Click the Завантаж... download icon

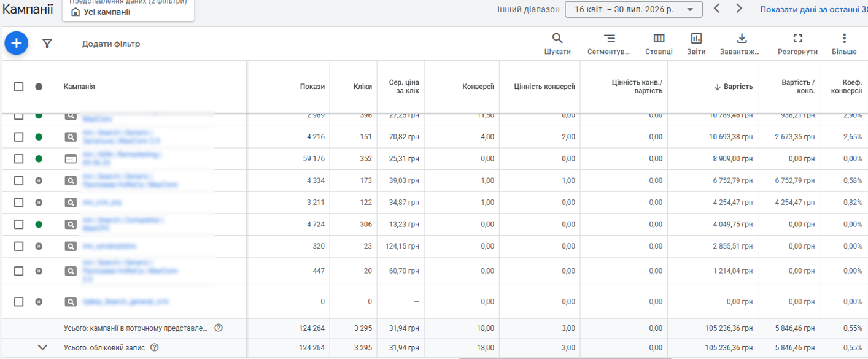[x=742, y=38]
